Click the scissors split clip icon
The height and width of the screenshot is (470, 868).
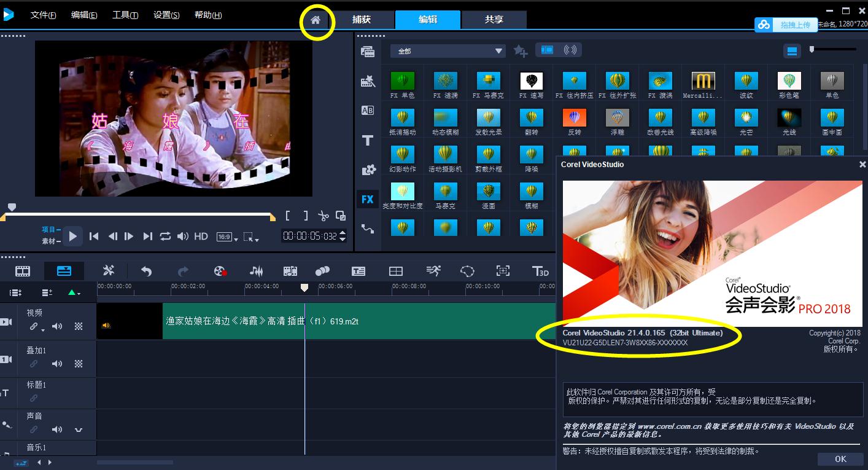(x=323, y=216)
